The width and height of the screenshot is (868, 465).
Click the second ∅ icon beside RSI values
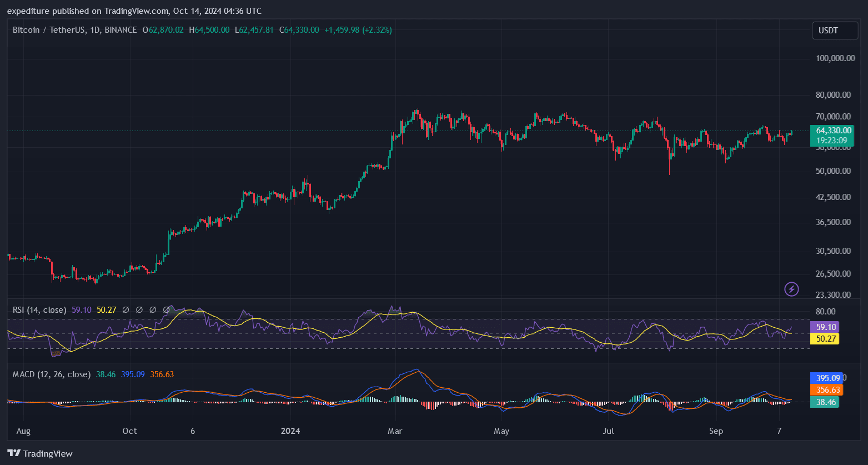pyautogui.click(x=139, y=309)
